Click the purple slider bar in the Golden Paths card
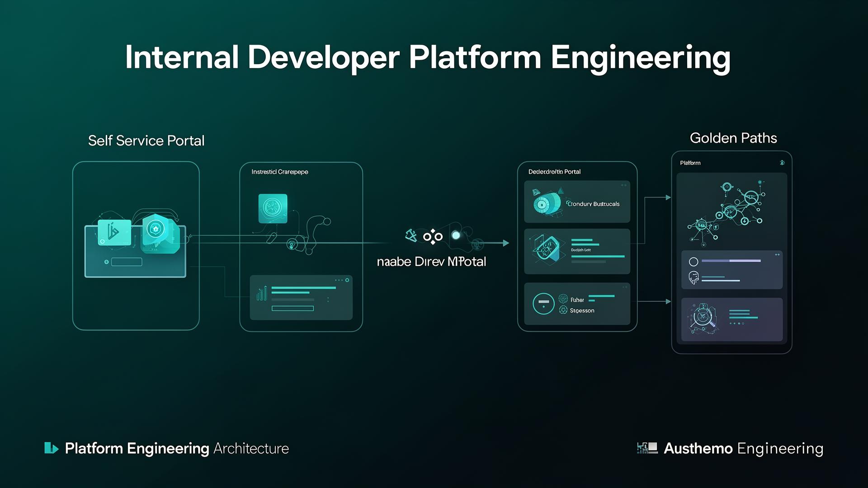 tap(731, 261)
